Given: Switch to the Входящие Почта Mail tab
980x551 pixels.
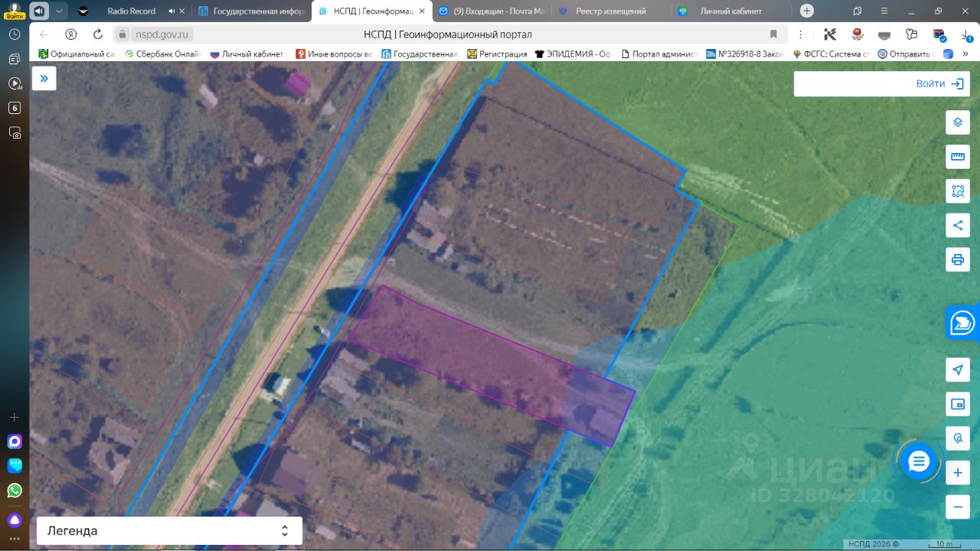Looking at the screenshot, I should (492, 11).
